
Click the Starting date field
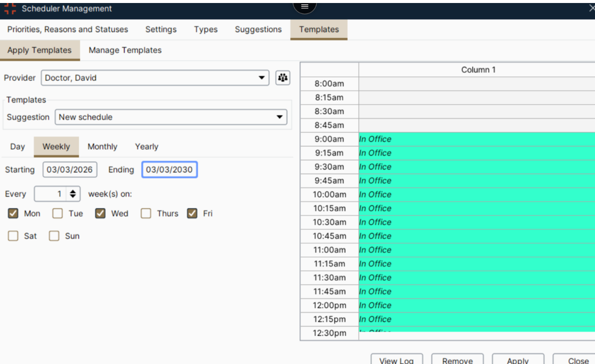[x=70, y=169]
